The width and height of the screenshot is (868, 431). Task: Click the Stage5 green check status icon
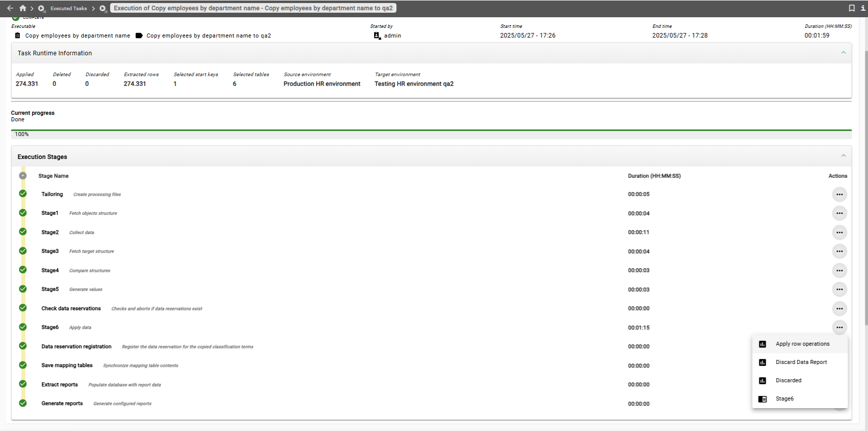pyautogui.click(x=23, y=289)
